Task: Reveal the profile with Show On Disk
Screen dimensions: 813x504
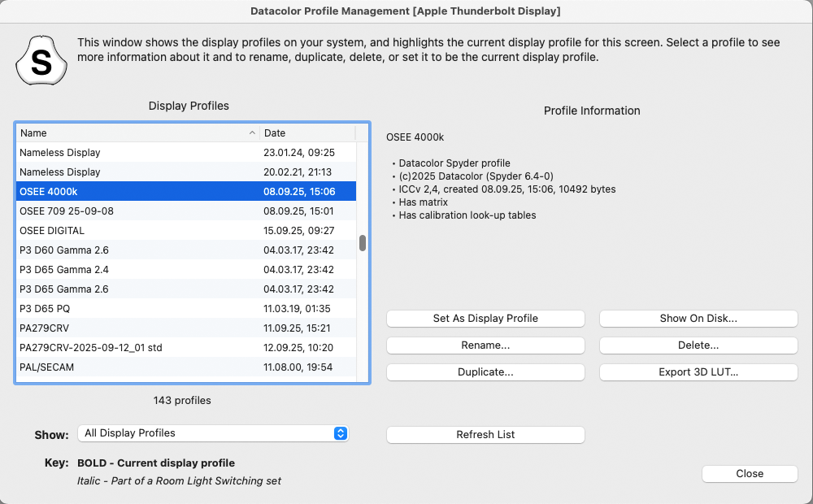Action: click(x=698, y=318)
